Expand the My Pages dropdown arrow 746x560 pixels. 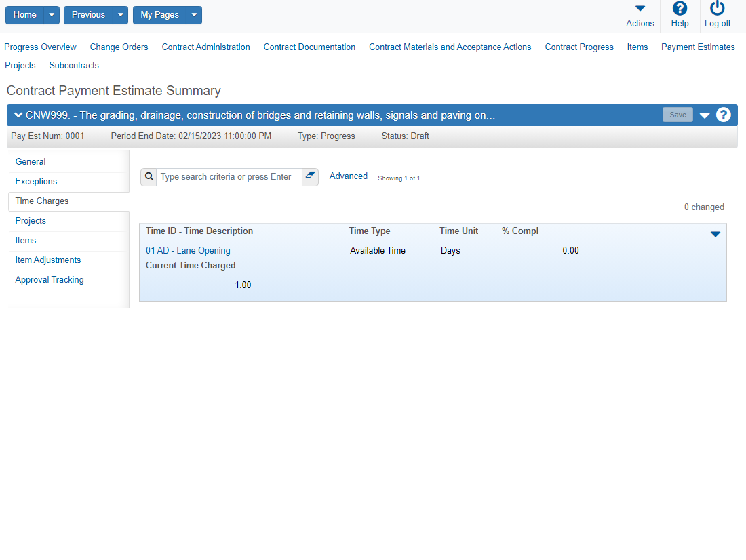pyautogui.click(x=194, y=15)
